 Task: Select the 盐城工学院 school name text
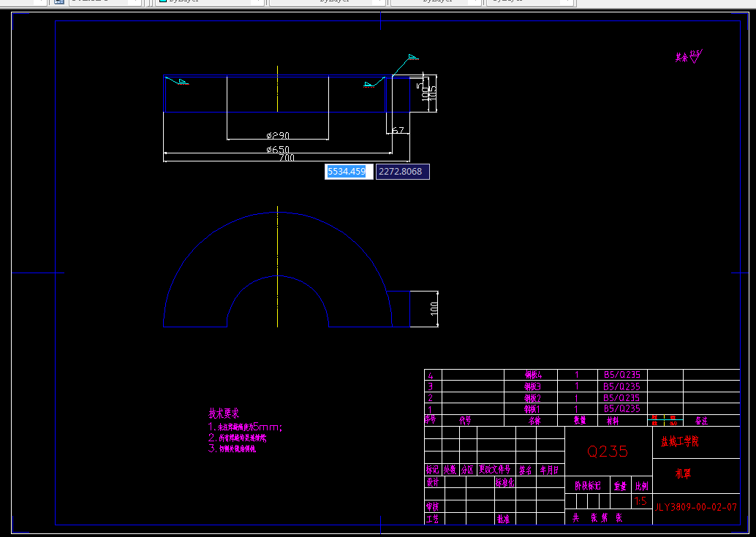point(680,441)
